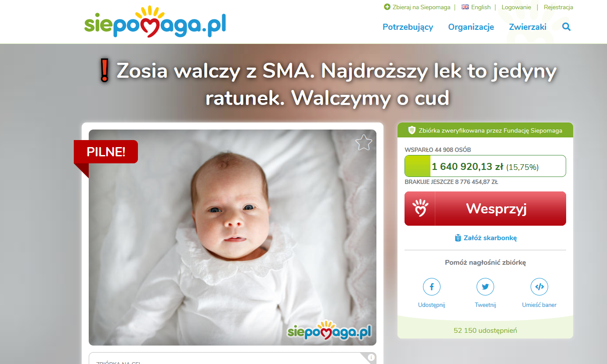Click Zosia's baby photo
The width and height of the screenshot is (607, 364).
232,238
